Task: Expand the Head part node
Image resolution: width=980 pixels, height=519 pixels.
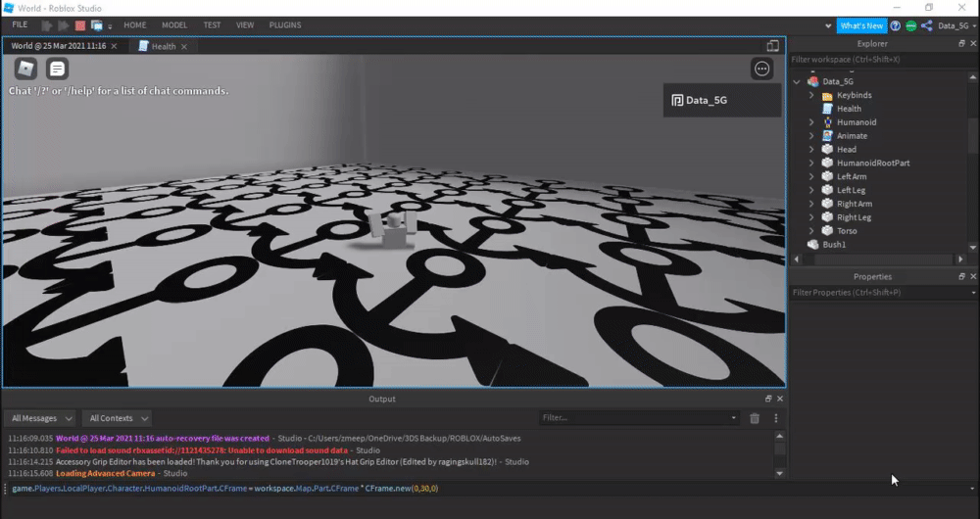Action: coord(811,150)
